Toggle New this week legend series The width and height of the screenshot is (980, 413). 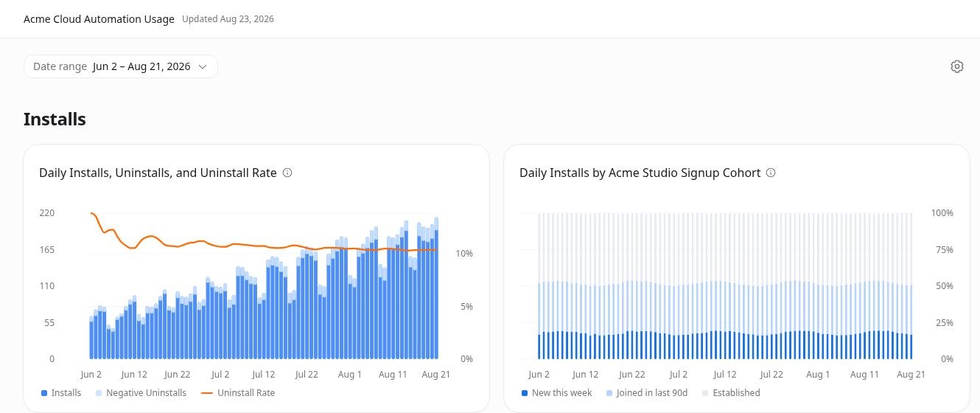[x=556, y=393]
